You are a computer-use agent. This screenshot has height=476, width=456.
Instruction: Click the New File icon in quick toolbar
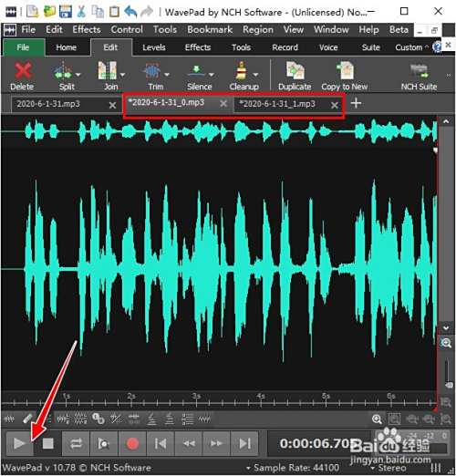[x=32, y=12]
